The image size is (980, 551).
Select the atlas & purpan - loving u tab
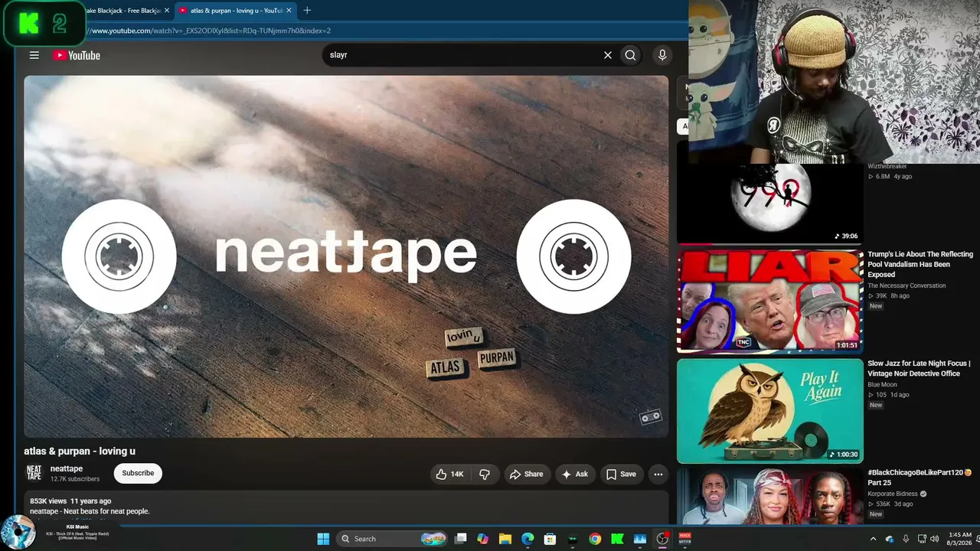(x=236, y=11)
